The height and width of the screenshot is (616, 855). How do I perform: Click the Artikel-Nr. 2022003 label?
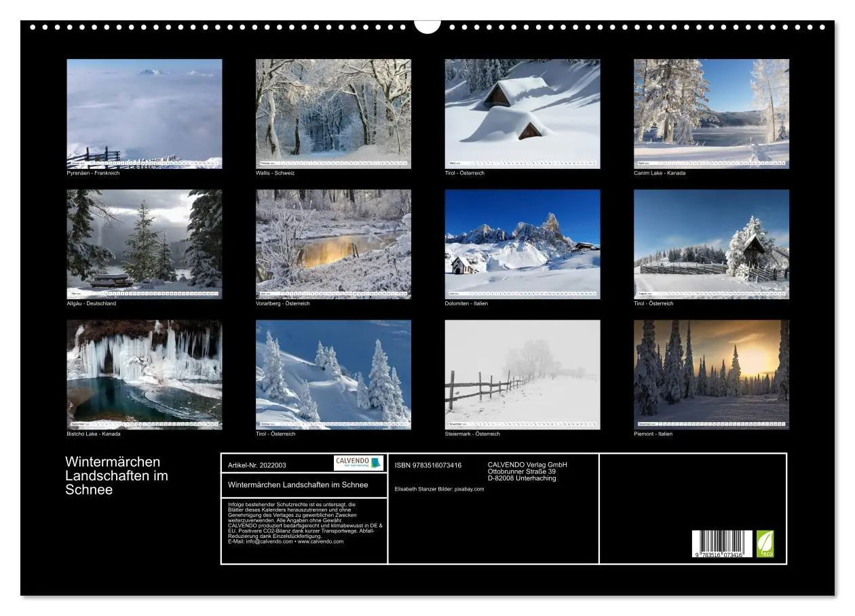[256, 465]
